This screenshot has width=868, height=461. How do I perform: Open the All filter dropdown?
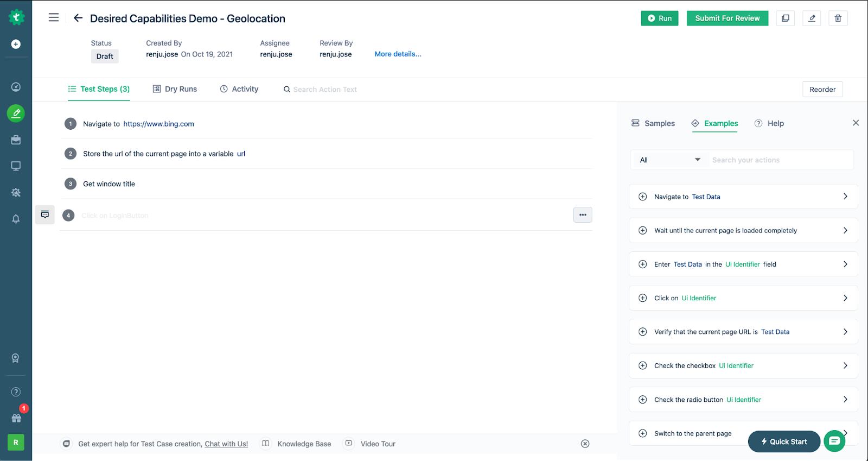click(x=671, y=160)
